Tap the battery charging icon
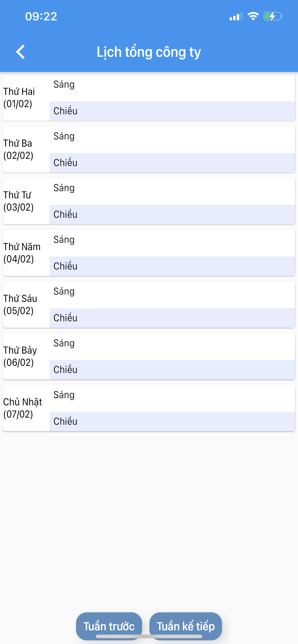 273,16
